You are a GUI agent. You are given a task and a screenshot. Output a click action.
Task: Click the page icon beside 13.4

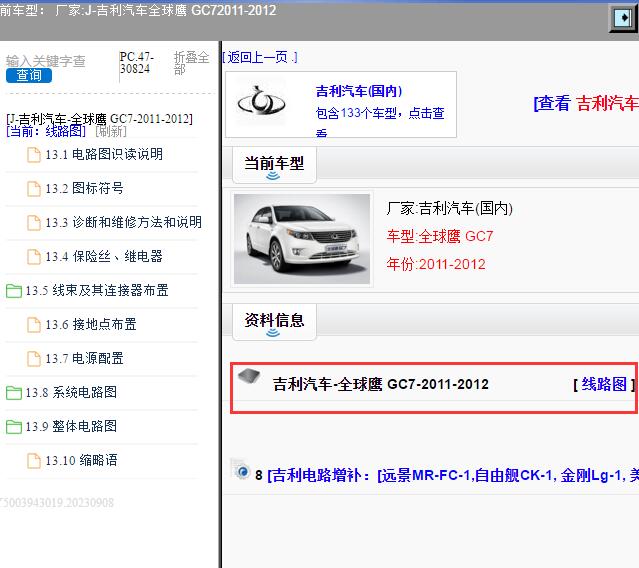click(x=34, y=257)
